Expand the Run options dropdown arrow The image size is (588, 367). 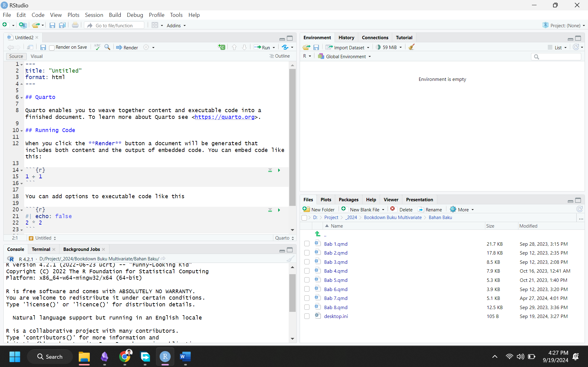click(x=274, y=47)
